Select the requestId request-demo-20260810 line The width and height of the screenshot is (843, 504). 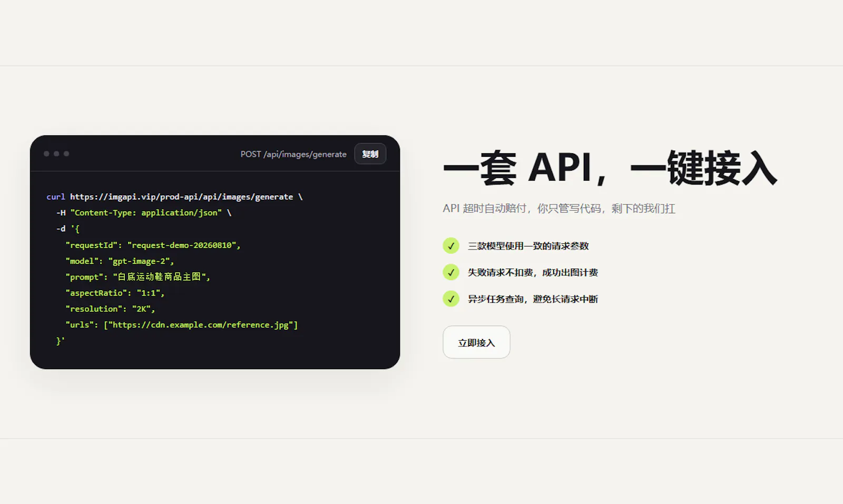coord(153,245)
